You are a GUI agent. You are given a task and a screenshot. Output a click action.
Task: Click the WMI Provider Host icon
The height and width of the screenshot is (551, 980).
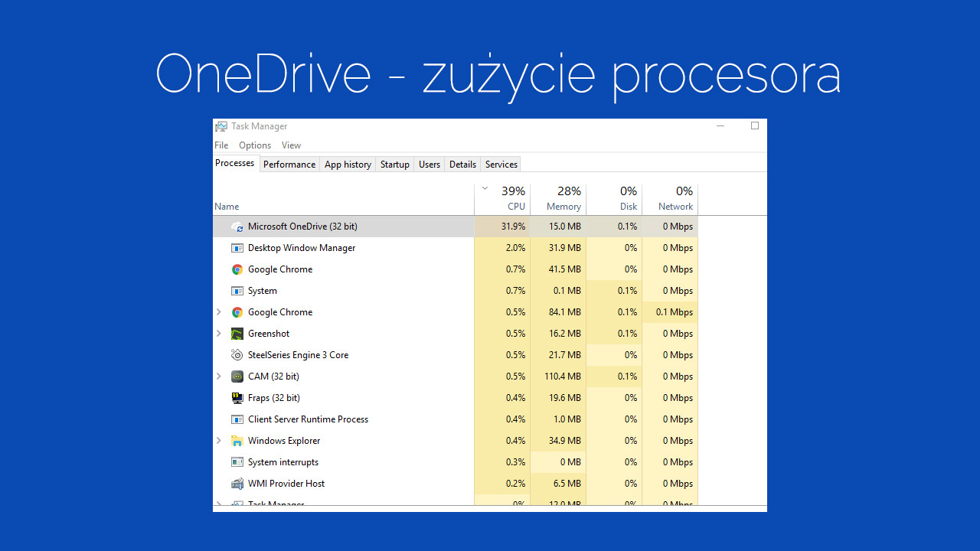(x=237, y=484)
